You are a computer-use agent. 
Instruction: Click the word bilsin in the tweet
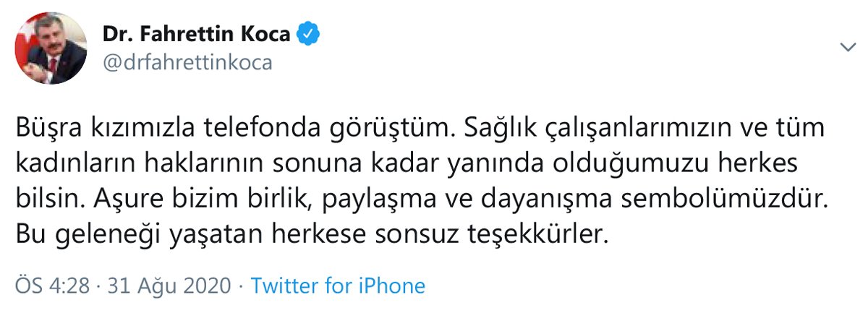tap(43, 200)
